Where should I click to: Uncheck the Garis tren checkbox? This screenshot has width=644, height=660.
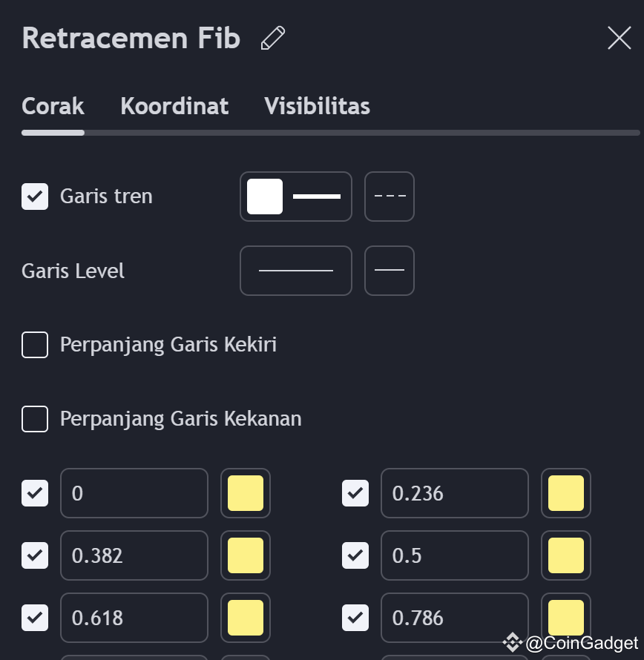pos(35,197)
